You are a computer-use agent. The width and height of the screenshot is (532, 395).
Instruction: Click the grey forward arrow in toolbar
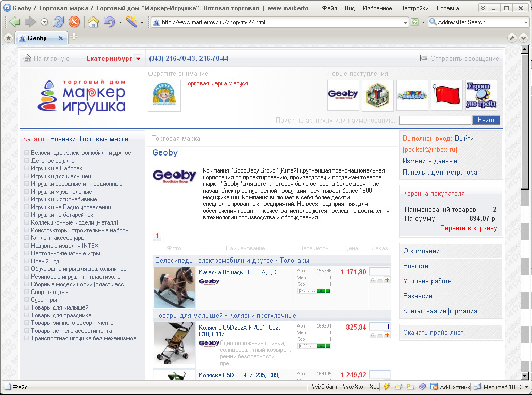[30, 22]
